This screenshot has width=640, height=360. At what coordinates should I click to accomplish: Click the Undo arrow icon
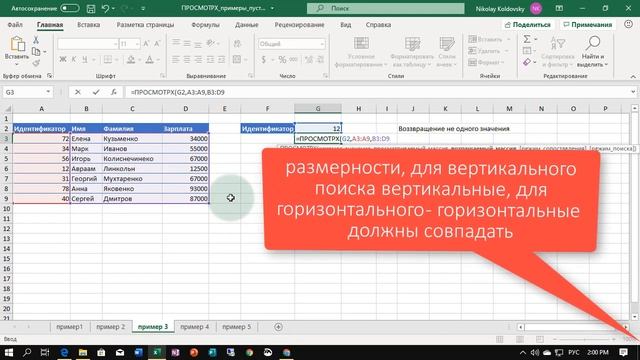[105, 9]
